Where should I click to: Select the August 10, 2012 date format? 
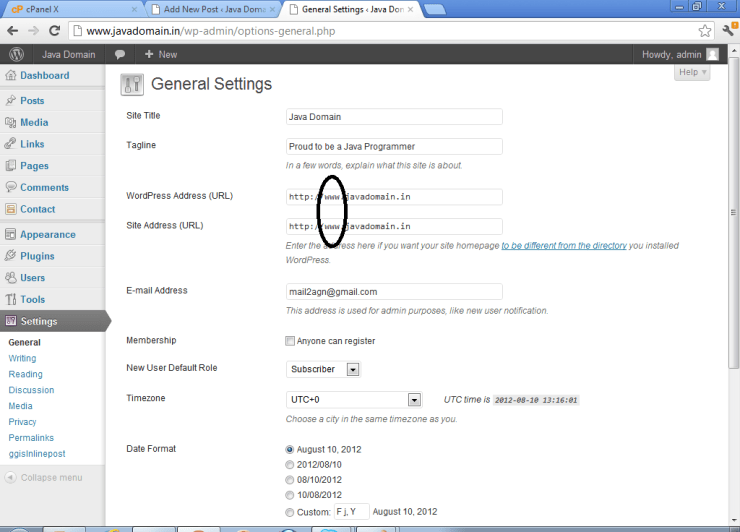tap(290, 449)
